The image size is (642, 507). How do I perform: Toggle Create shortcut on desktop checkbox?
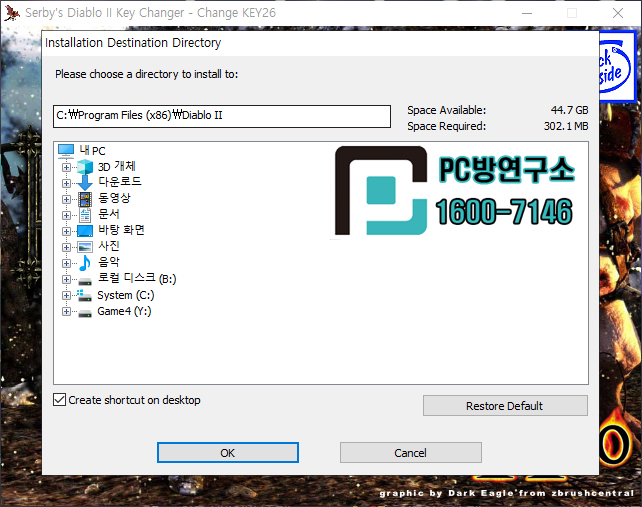(x=59, y=400)
